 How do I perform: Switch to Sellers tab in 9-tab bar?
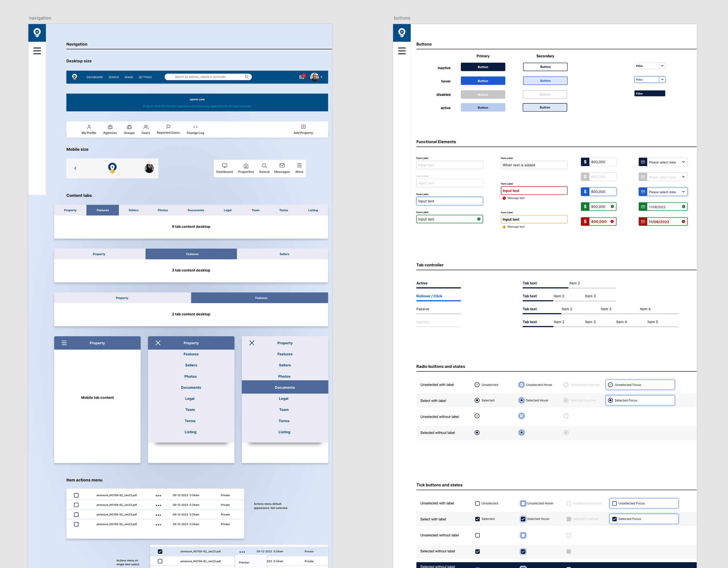click(x=134, y=210)
